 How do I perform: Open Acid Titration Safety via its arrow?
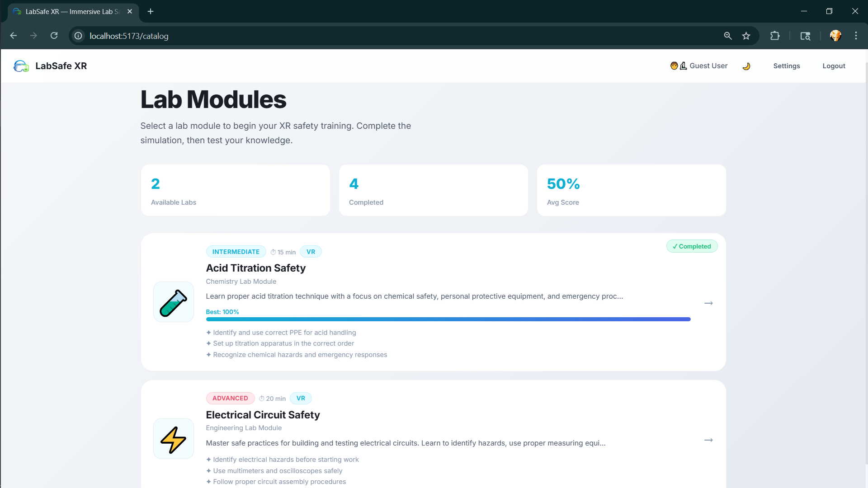(x=708, y=303)
